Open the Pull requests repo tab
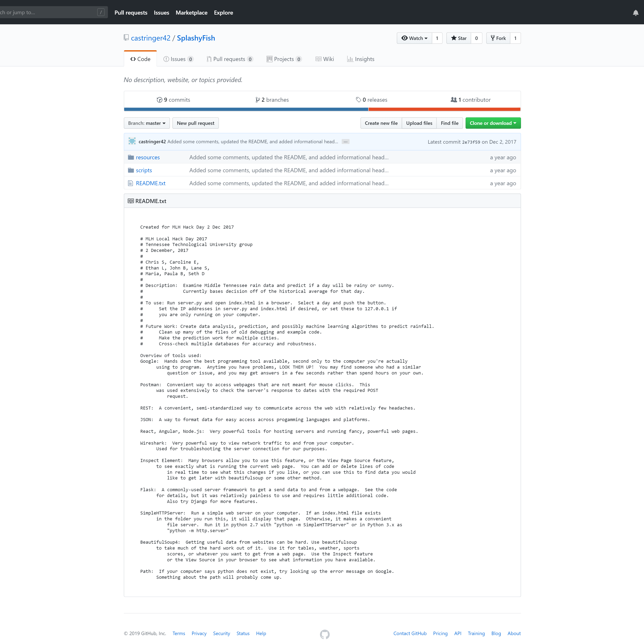The image size is (644, 644). pos(230,59)
